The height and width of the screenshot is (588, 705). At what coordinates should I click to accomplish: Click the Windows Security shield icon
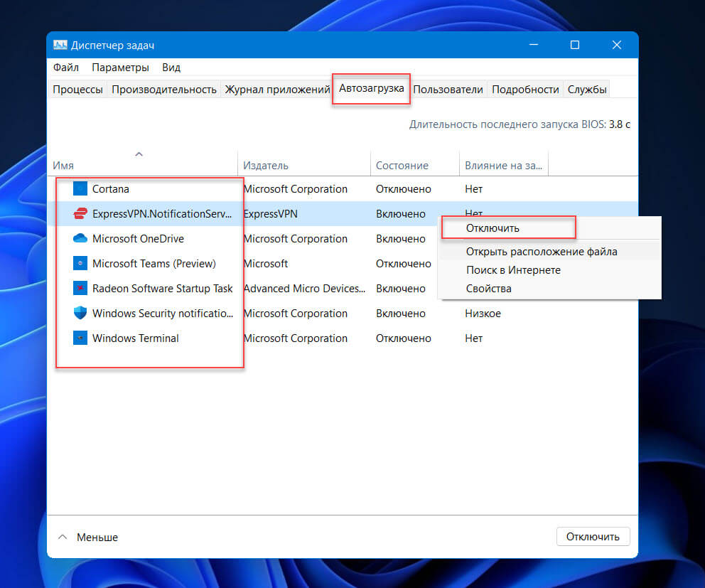(80, 313)
